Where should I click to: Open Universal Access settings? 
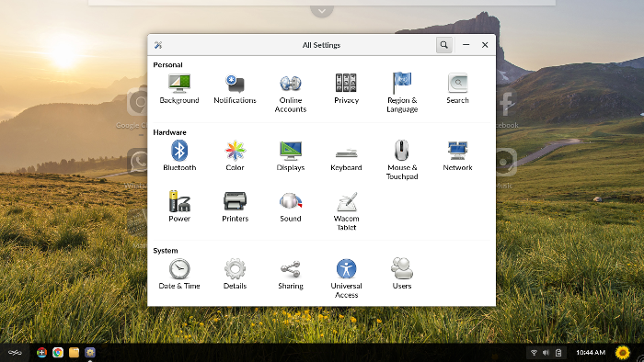(x=346, y=278)
